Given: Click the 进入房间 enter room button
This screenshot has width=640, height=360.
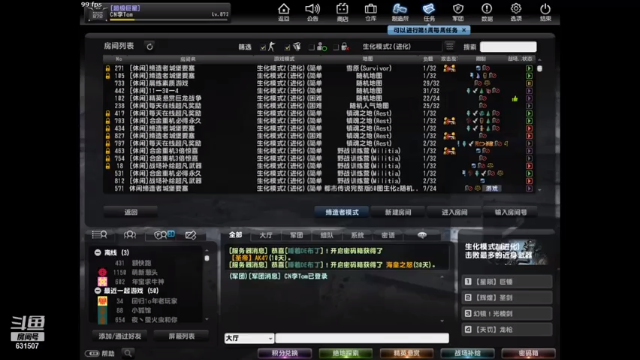Looking at the screenshot, I should [454, 212].
